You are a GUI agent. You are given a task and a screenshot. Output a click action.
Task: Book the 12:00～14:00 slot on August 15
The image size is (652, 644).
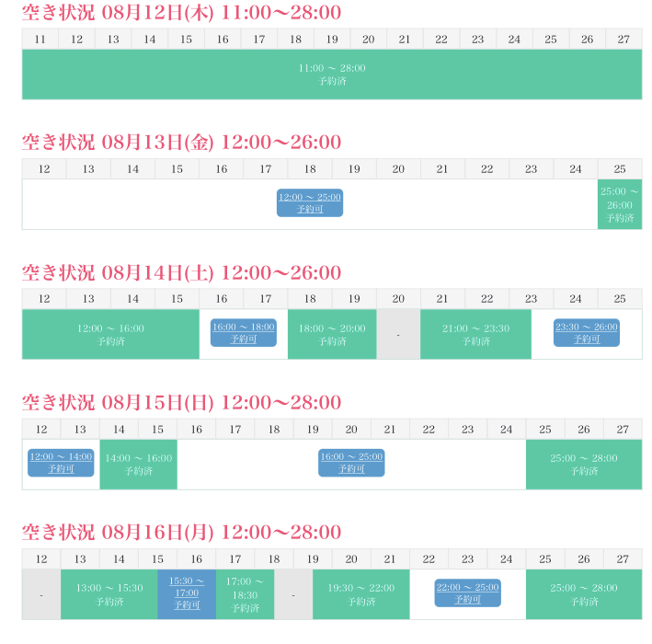(x=61, y=463)
